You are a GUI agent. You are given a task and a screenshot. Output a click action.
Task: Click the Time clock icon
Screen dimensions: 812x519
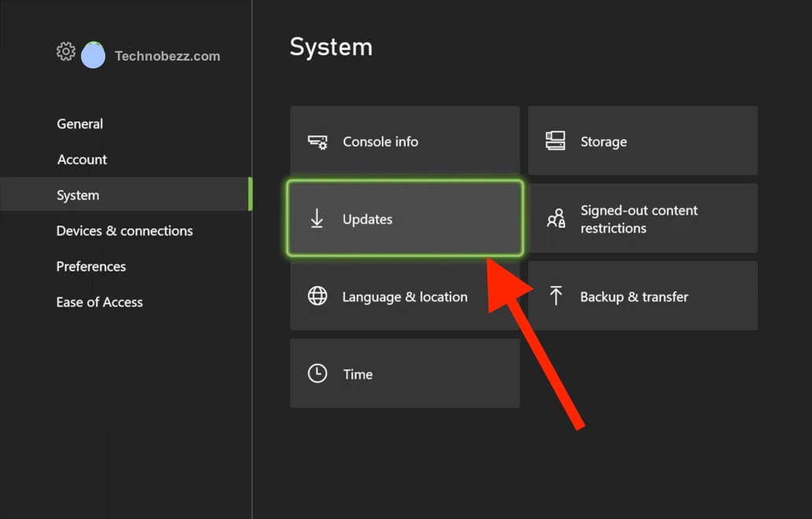tap(318, 374)
